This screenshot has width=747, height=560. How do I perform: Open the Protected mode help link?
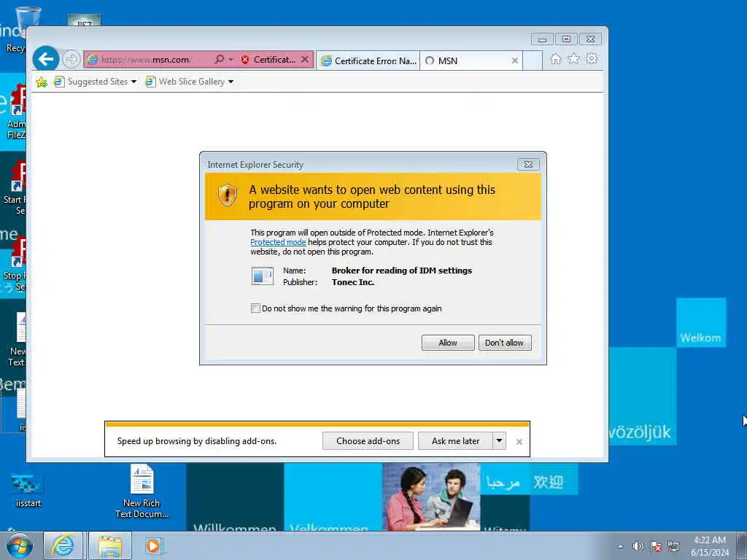278,242
